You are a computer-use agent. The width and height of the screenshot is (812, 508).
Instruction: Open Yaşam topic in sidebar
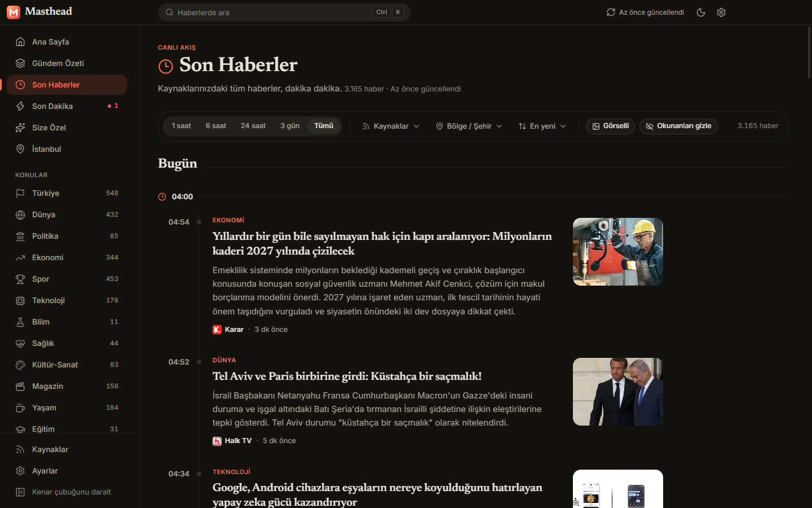tap(67, 408)
